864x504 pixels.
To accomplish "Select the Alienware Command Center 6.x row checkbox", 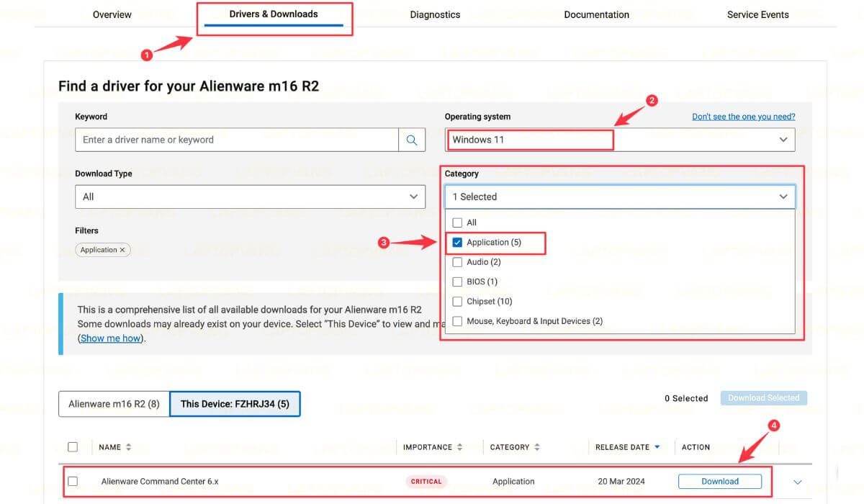I will click(73, 481).
